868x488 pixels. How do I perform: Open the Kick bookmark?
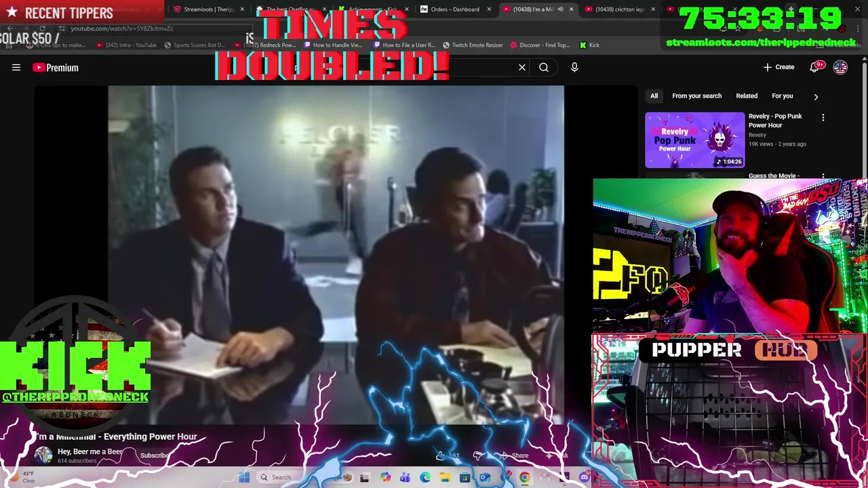pyautogui.click(x=589, y=45)
